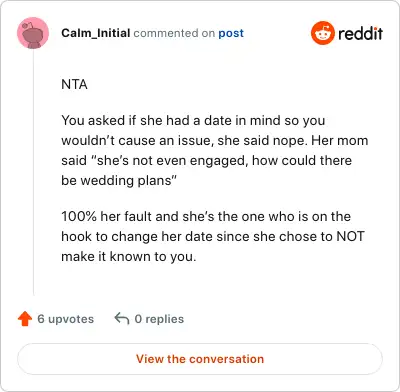Click the "6 upvotes" count label
Screen dimensions: 400x392
[65, 319]
